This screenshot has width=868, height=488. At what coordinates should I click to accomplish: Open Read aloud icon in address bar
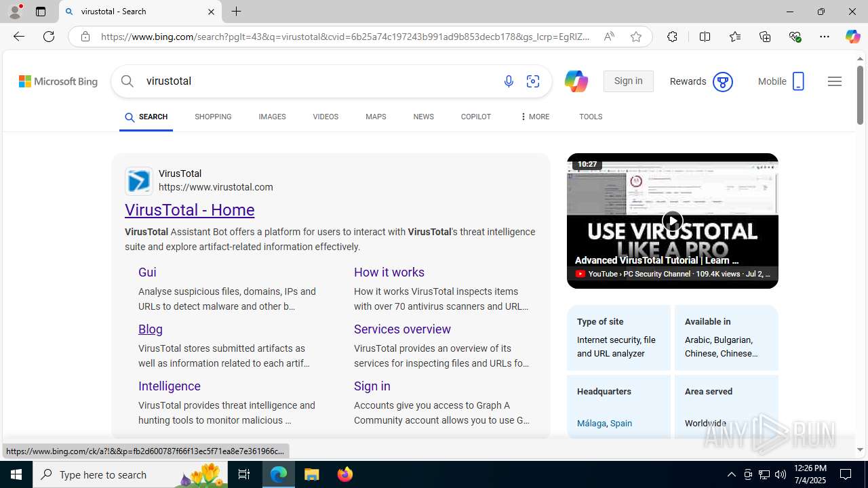(609, 37)
